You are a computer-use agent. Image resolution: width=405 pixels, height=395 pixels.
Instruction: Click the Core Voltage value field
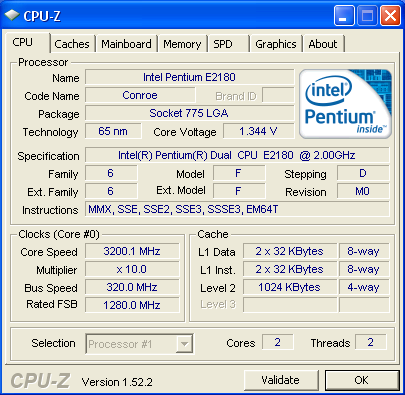[259, 131]
